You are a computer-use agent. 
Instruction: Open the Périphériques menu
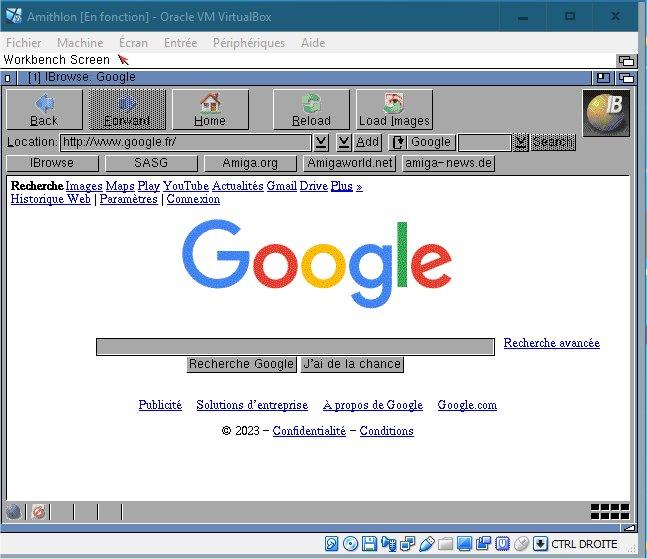point(249,43)
